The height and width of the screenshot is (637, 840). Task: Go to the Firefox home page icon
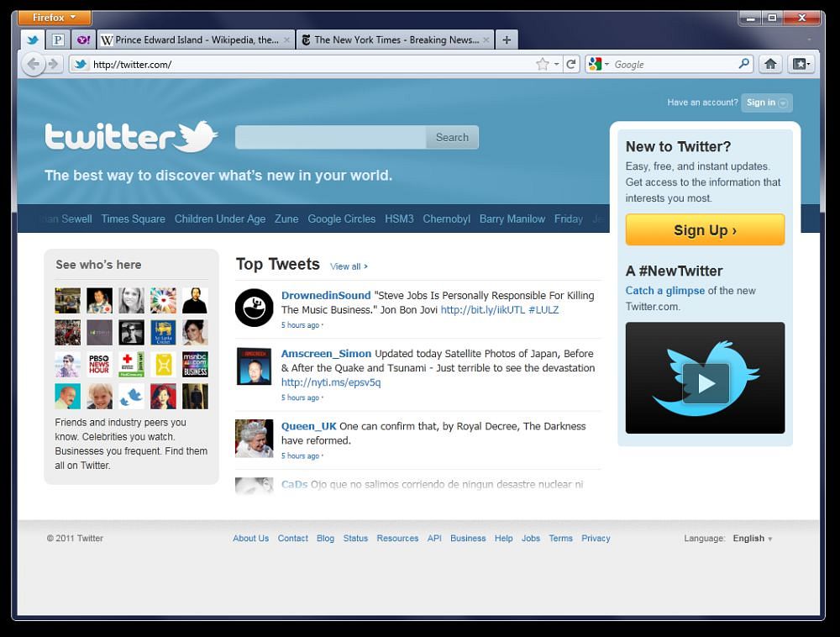[x=770, y=64]
